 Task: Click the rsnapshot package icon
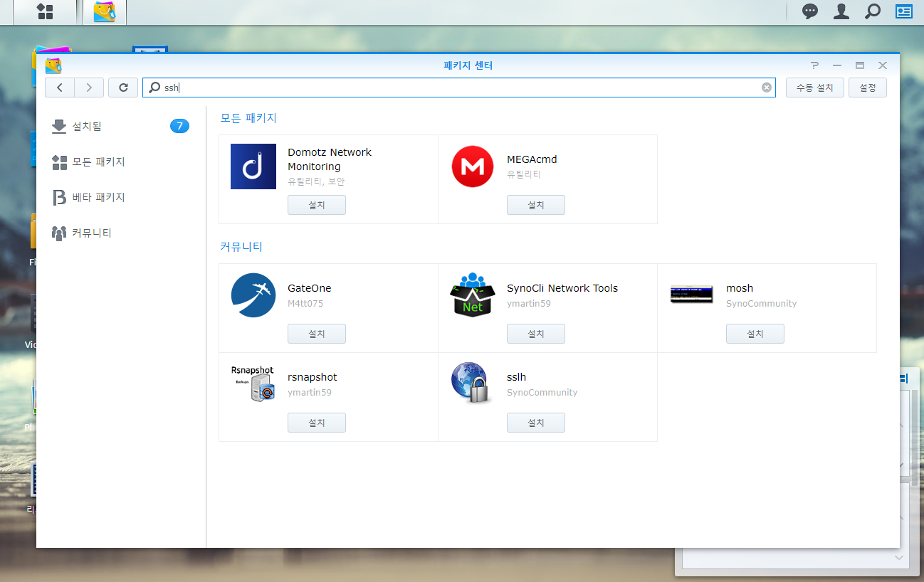click(x=253, y=384)
